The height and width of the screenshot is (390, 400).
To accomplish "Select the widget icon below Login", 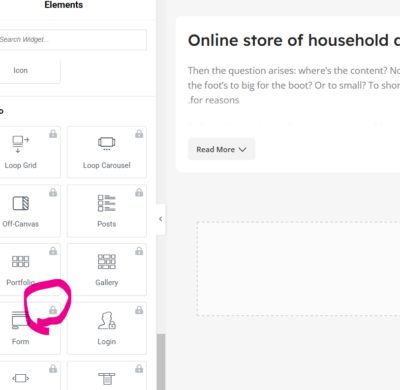I will 107,379.
